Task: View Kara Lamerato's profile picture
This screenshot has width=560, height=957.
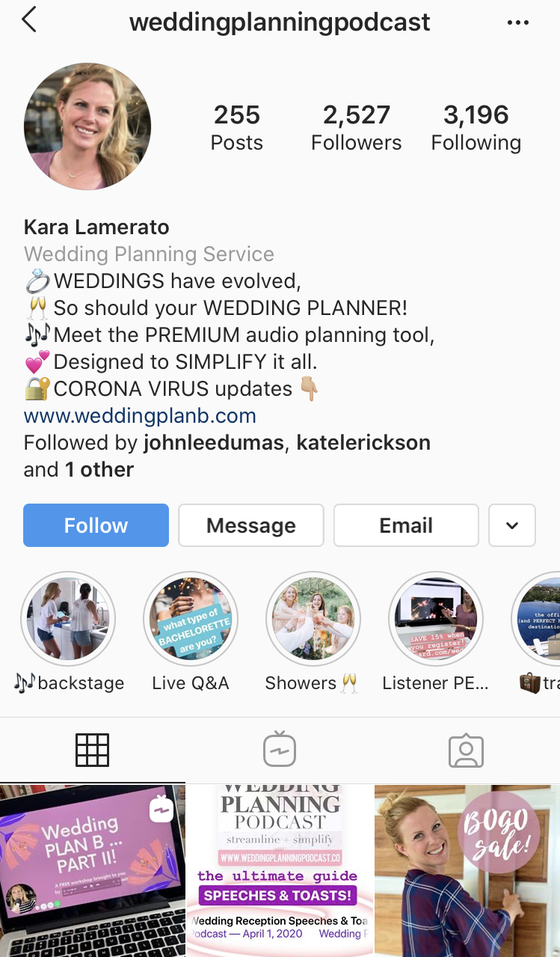Action: (87, 126)
